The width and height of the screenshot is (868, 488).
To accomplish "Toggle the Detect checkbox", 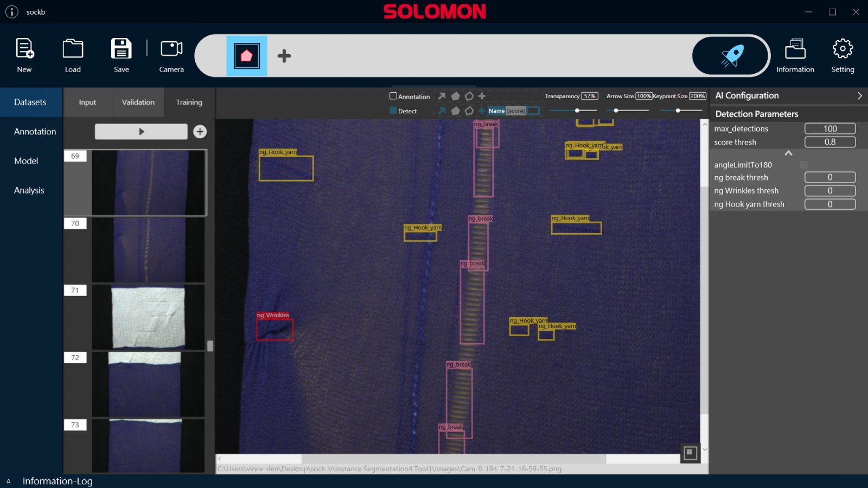I will [x=393, y=111].
